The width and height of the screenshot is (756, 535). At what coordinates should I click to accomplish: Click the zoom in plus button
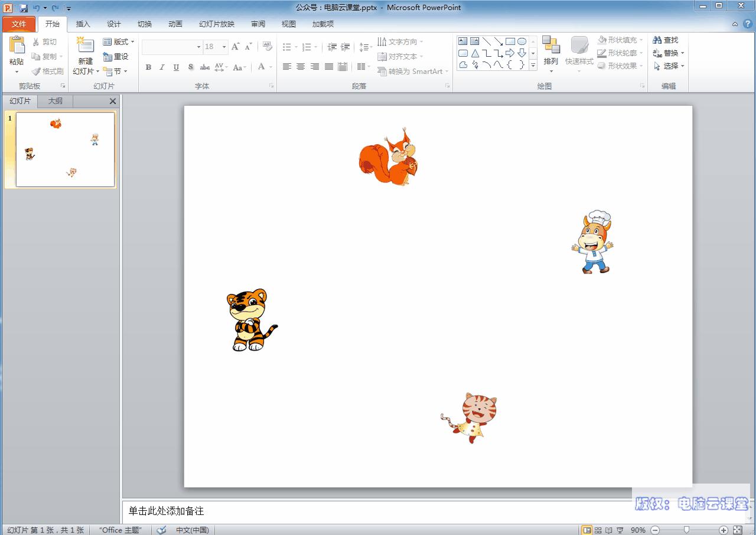tap(724, 530)
